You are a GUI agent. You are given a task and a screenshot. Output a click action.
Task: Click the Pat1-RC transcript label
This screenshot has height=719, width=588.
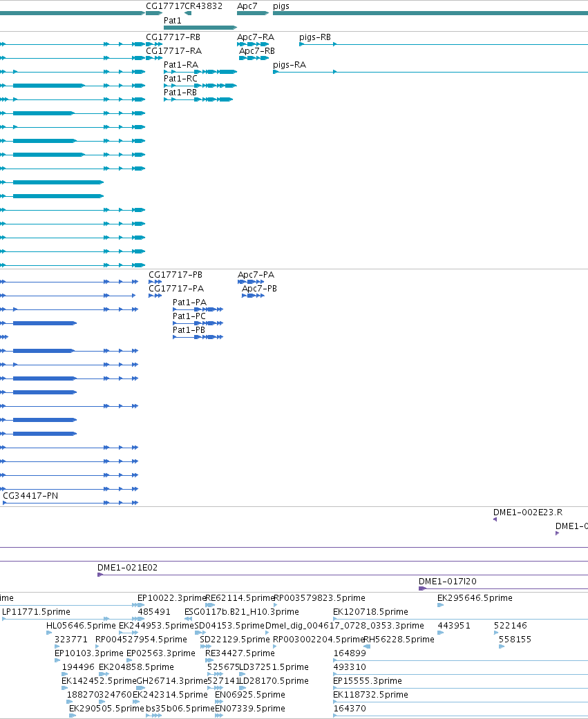pos(180,79)
